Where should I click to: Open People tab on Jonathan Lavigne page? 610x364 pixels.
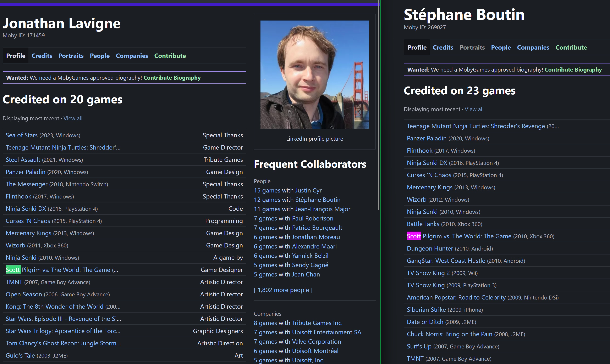[100, 56]
